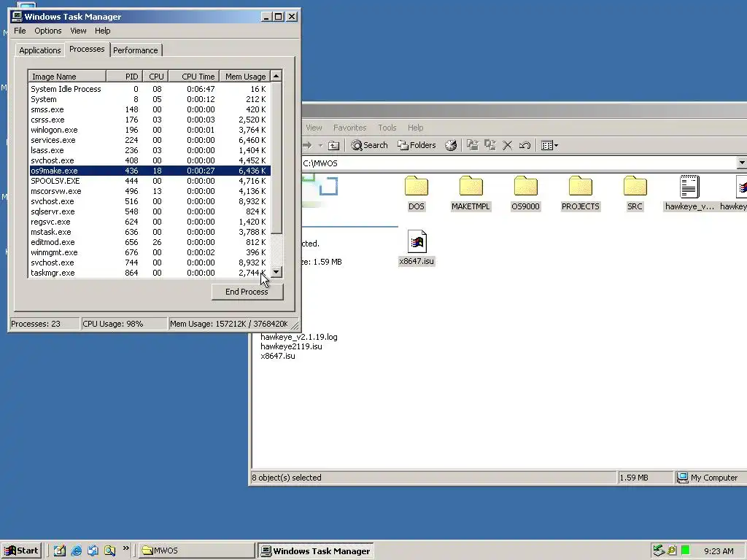Click the C:\MWOS address field
747x560 pixels.
519,163
